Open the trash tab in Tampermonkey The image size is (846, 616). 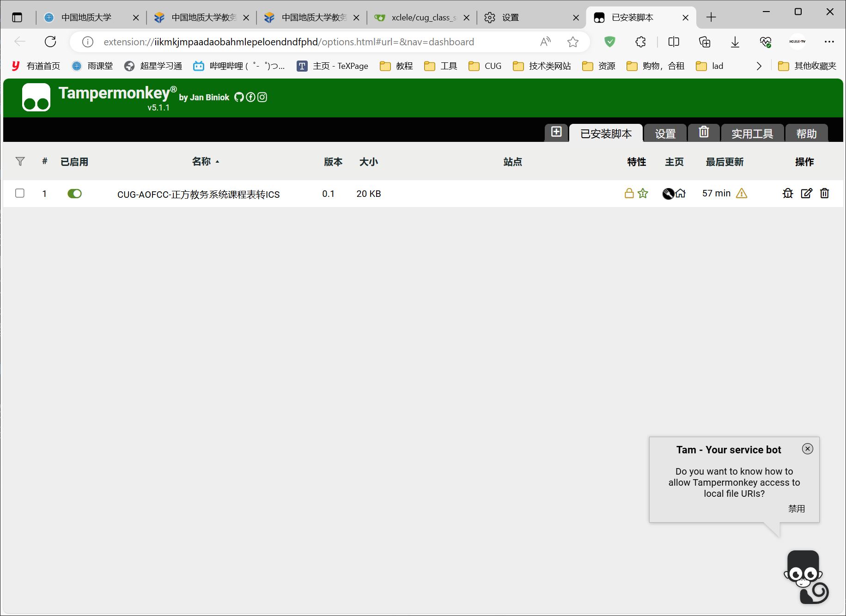click(704, 132)
